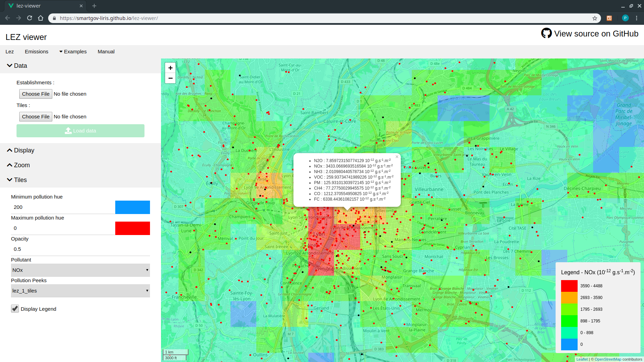Choose file for Establishments
Image resolution: width=644 pixels, height=362 pixels.
(x=36, y=94)
